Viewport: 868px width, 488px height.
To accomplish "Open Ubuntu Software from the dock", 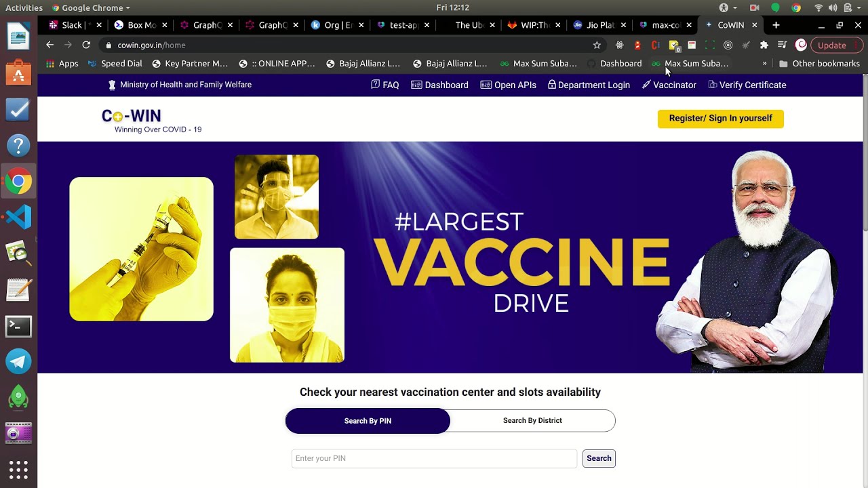I will [18, 73].
